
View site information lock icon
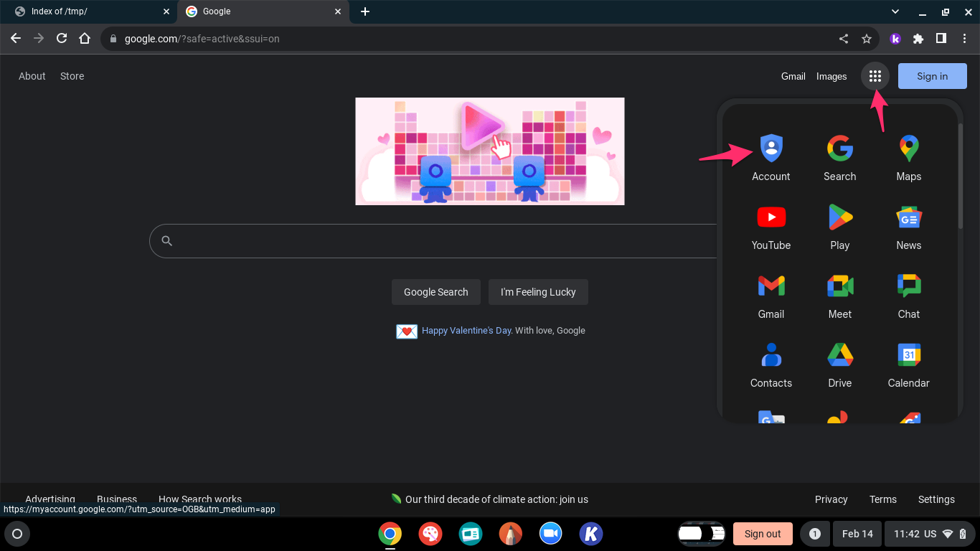click(x=113, y=39)
